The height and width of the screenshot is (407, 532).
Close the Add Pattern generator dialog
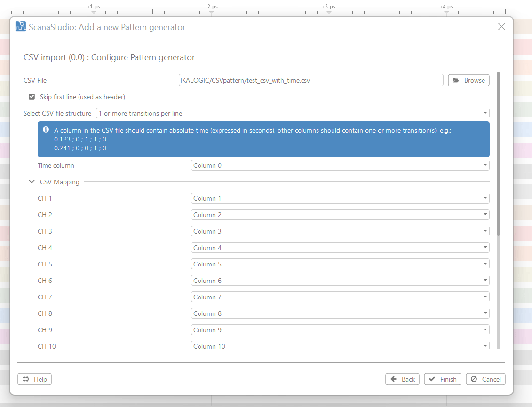pyautogui.click(x=501, y=27)
